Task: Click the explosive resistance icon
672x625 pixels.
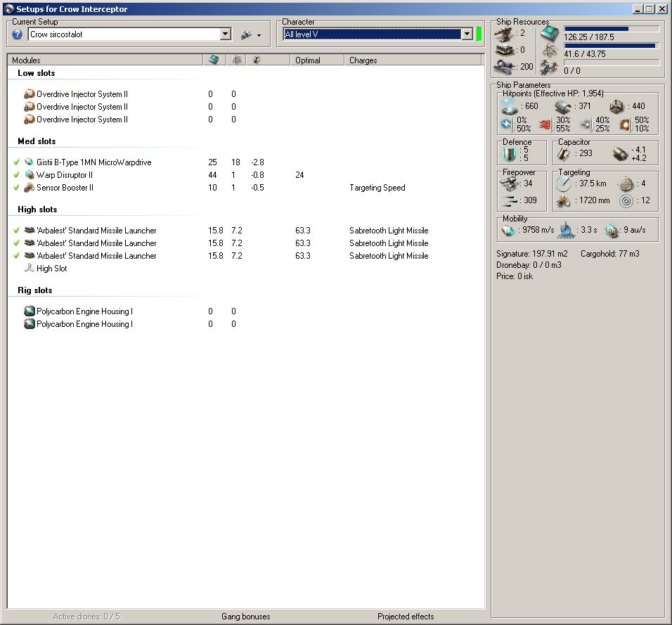Action: pyautogui.click(x=625, y=124)
